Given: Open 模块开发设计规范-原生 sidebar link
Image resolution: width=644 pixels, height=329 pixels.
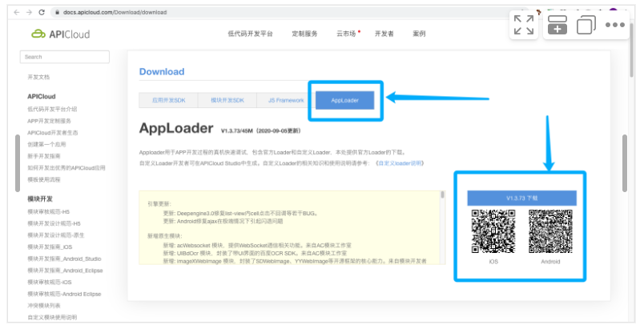Looking at the screenshot, I should point(55,235).
